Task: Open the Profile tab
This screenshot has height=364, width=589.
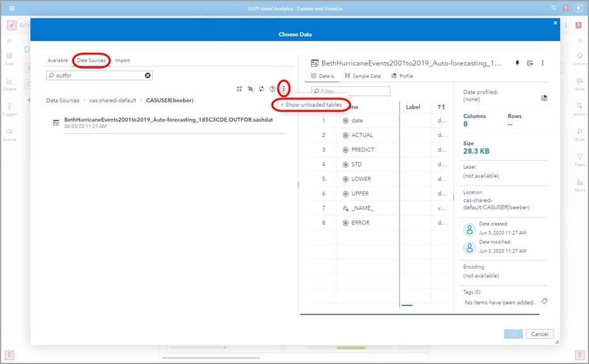Action: point(402,76)
